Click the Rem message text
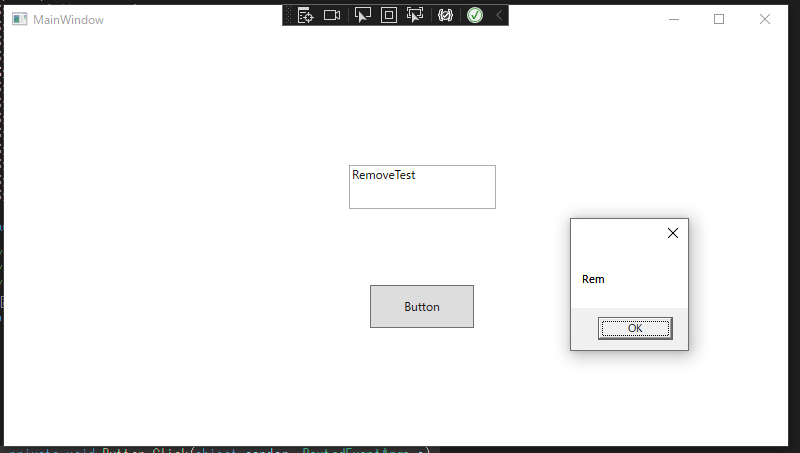The height and width of the screenshot is (453, 800). click(x=593, y=279)
